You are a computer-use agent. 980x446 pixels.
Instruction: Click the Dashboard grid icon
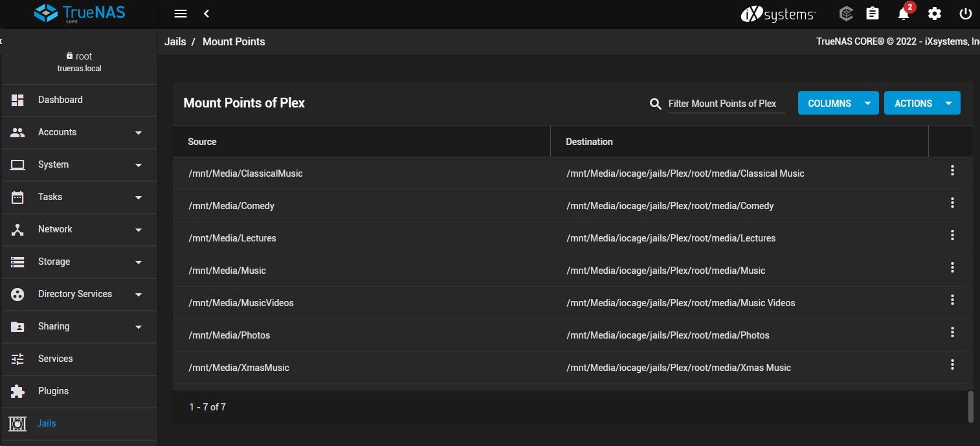(x=17, y=100)
